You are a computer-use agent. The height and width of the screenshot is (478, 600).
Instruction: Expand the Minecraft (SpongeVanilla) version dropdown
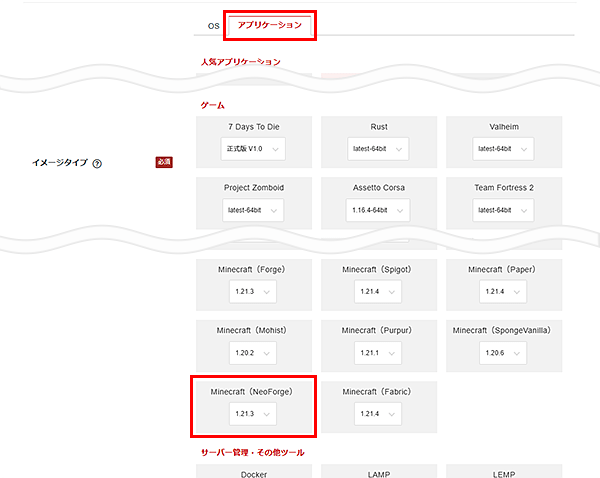pos(502,352)
